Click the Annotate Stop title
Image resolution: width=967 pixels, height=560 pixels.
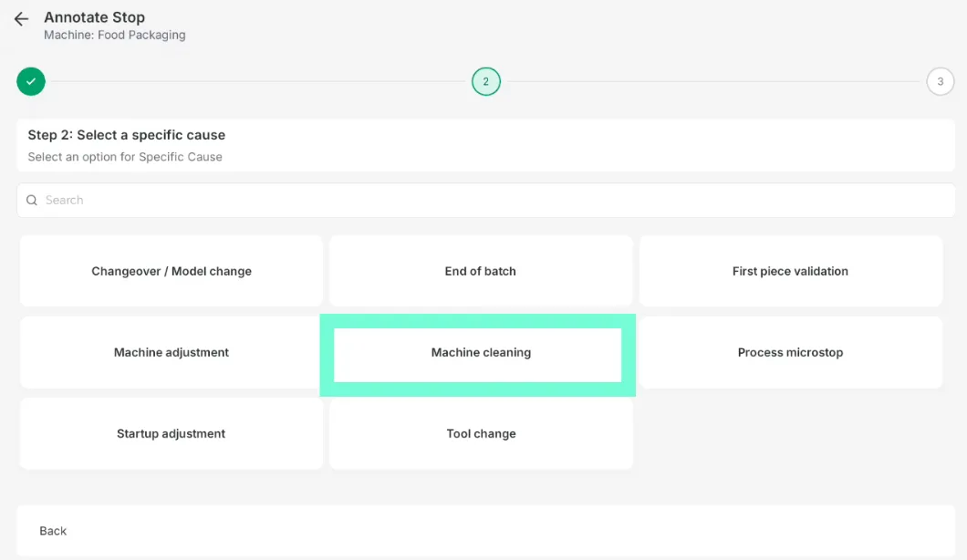(x=94, y=17)
